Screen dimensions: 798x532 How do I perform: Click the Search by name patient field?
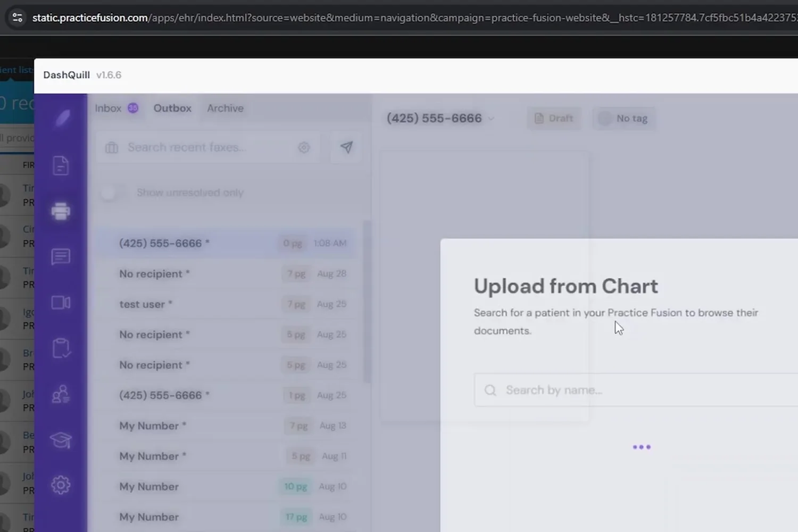tap(636, 390)
